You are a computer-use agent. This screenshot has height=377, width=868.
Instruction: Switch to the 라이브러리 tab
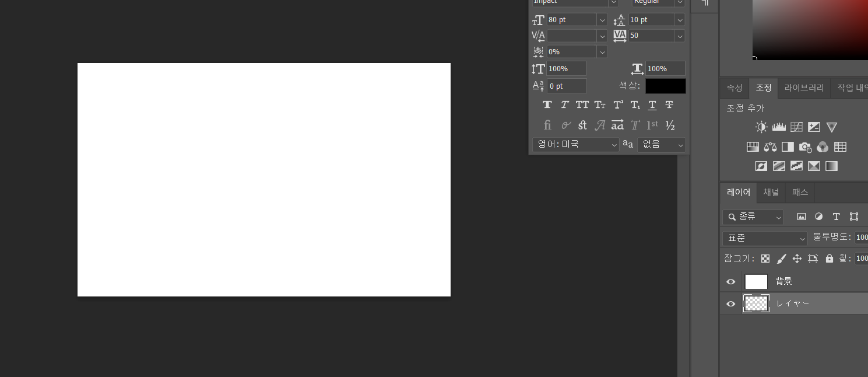tap(804, 88)
